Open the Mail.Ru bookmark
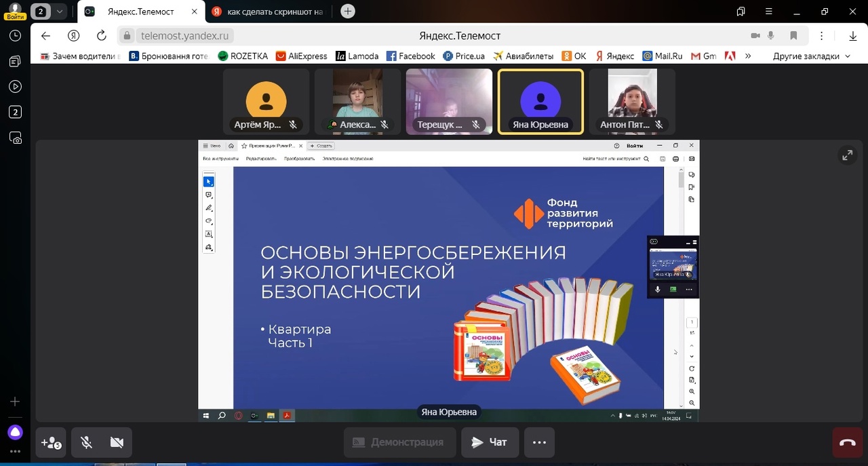This screenshot has width=868, height=466. pyautogui.click(x=663, y=56)
